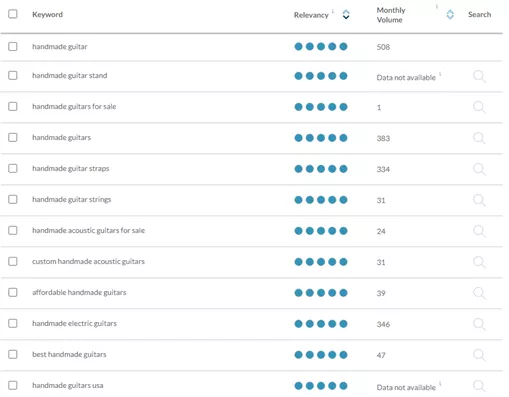
Task: Sort by Monthly Volume using the arrows
Action: 450,15
